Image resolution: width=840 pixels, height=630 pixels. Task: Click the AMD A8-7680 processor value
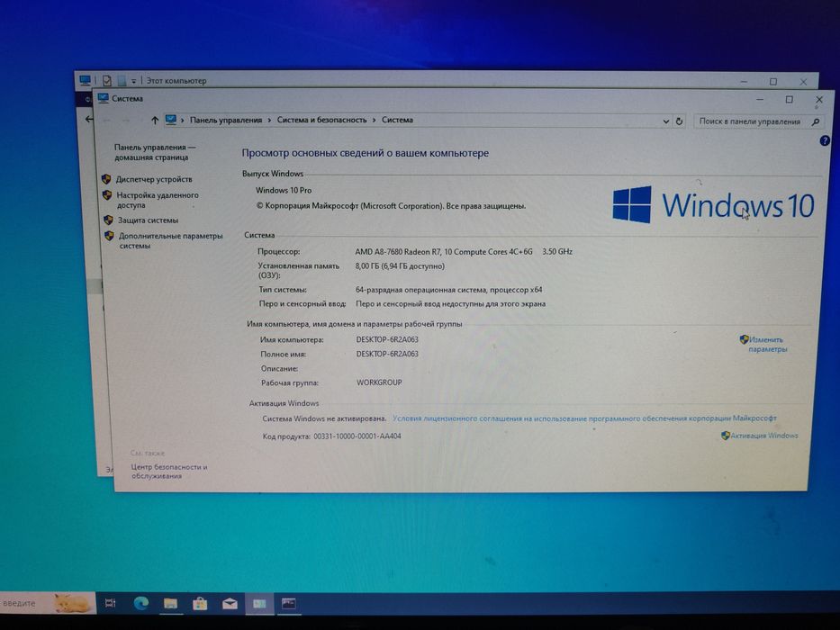464,251
